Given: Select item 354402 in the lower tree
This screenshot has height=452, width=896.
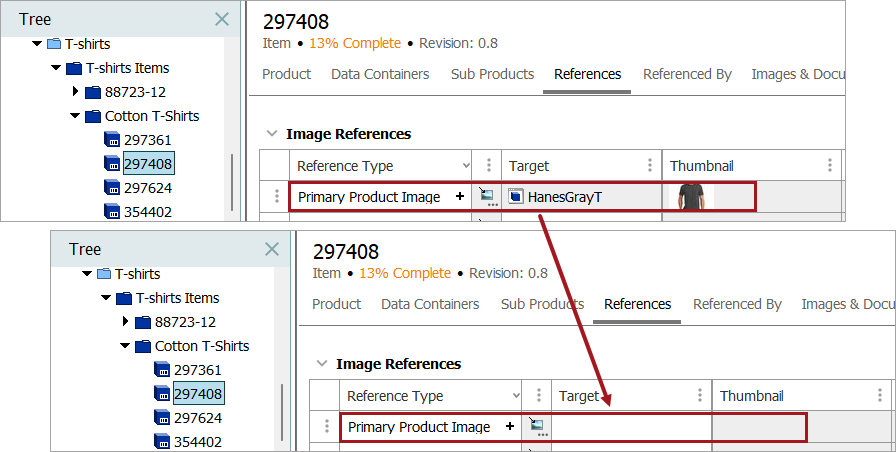Looking at the screenshot, I should 197,442.
